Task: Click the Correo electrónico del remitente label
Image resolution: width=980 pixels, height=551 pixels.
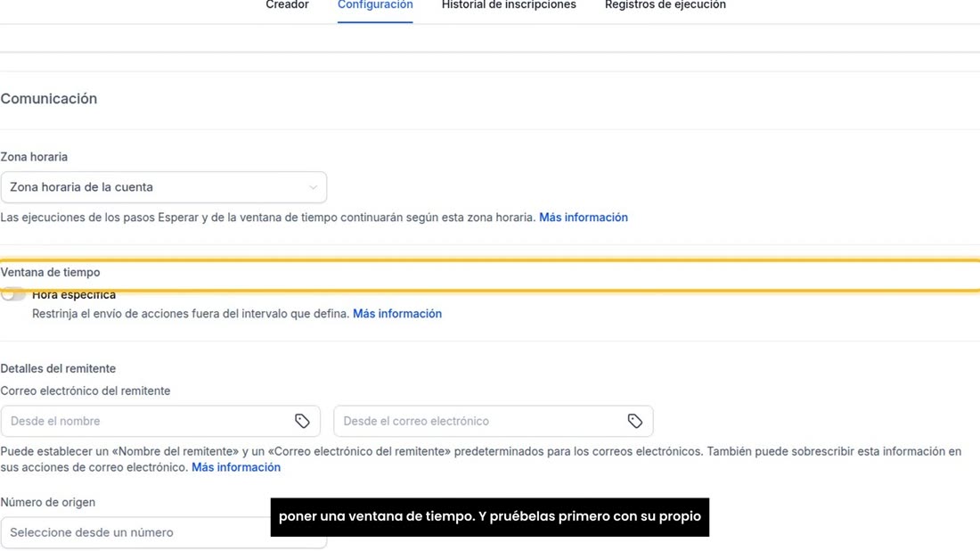Action: [85, 391]
